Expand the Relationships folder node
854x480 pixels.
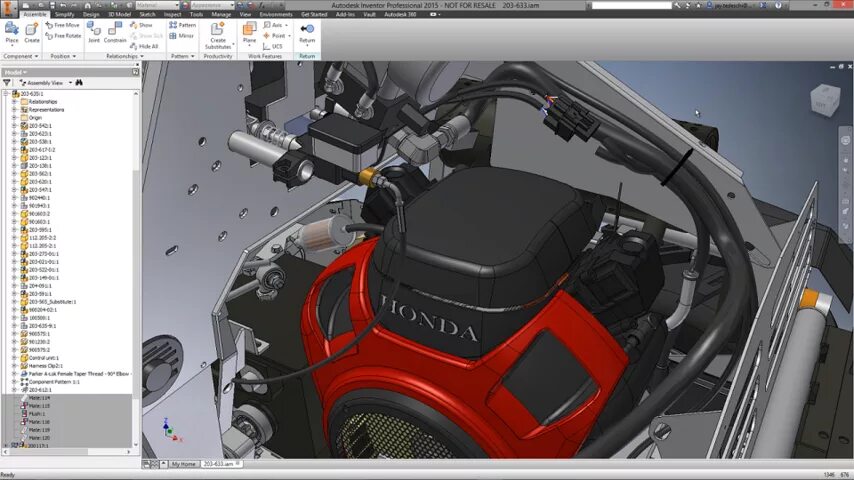click(14, 102)
